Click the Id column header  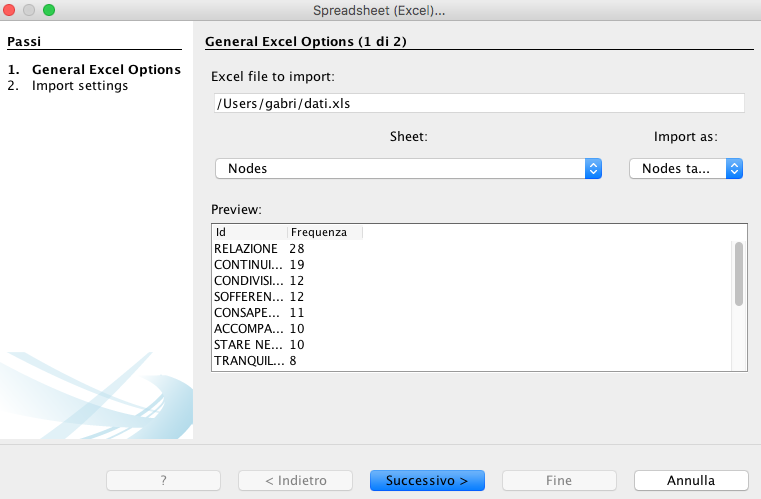tap(250, 232)
